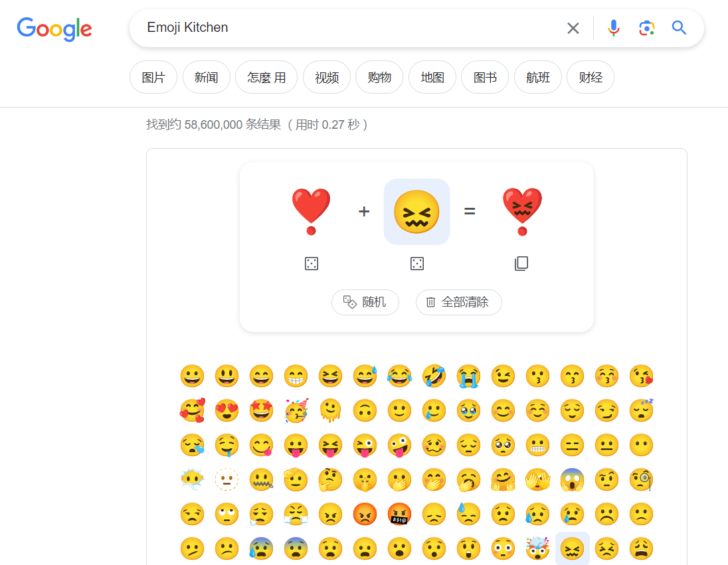Pick the tears of joy emoji
The image size is (728, 565).
click(x=399, y=376)
